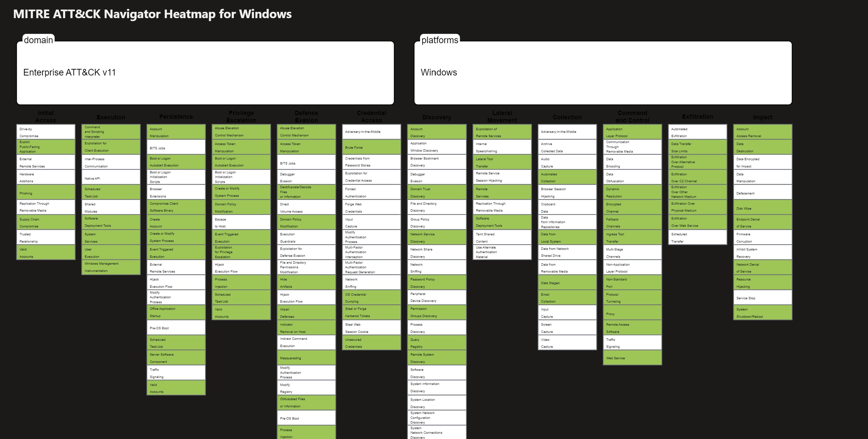This screenshot has width=868, height=439.
Task: Select the Execution Guardrails cell
Action: point(306,237)
